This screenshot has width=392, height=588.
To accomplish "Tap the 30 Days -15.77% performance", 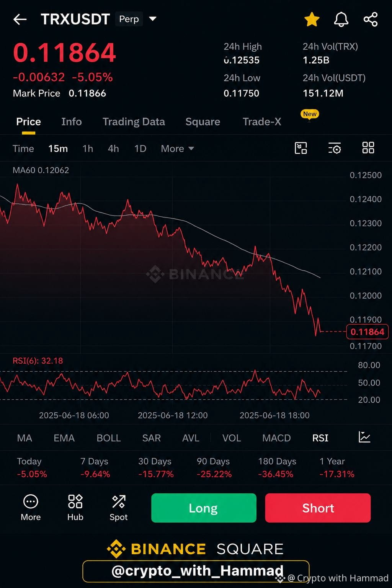I will (156, 468).
